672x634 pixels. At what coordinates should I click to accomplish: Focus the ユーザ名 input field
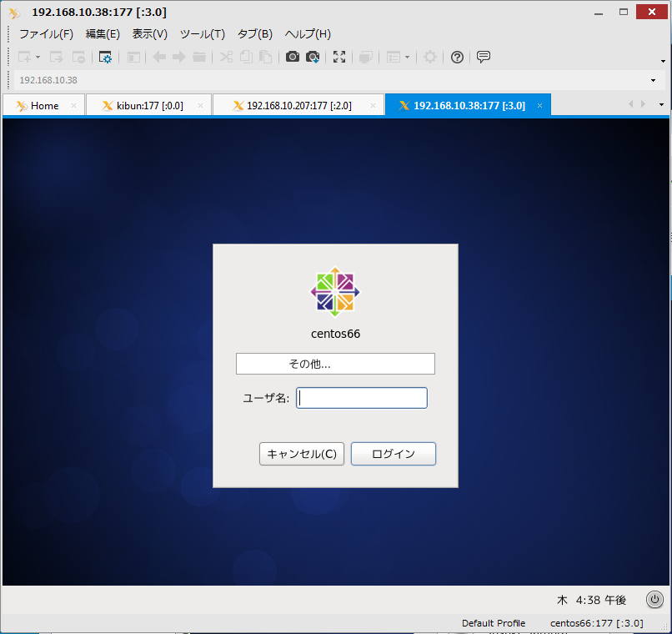362,398
